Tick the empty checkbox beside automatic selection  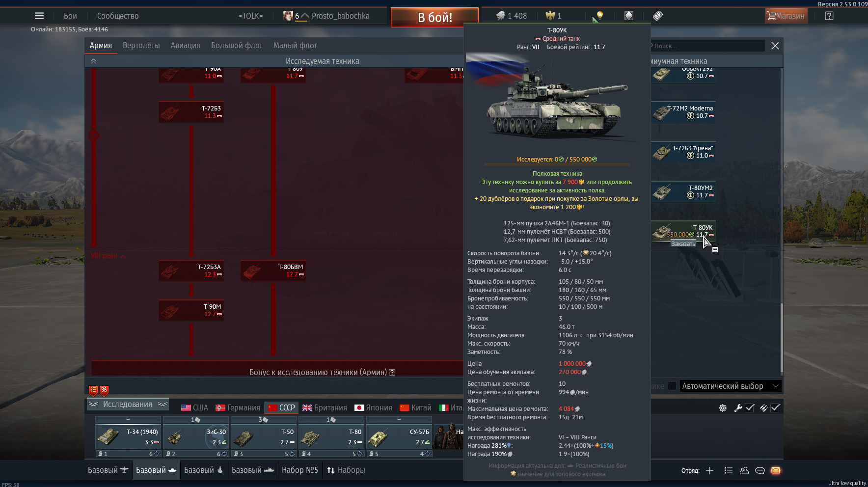[672, 386]
